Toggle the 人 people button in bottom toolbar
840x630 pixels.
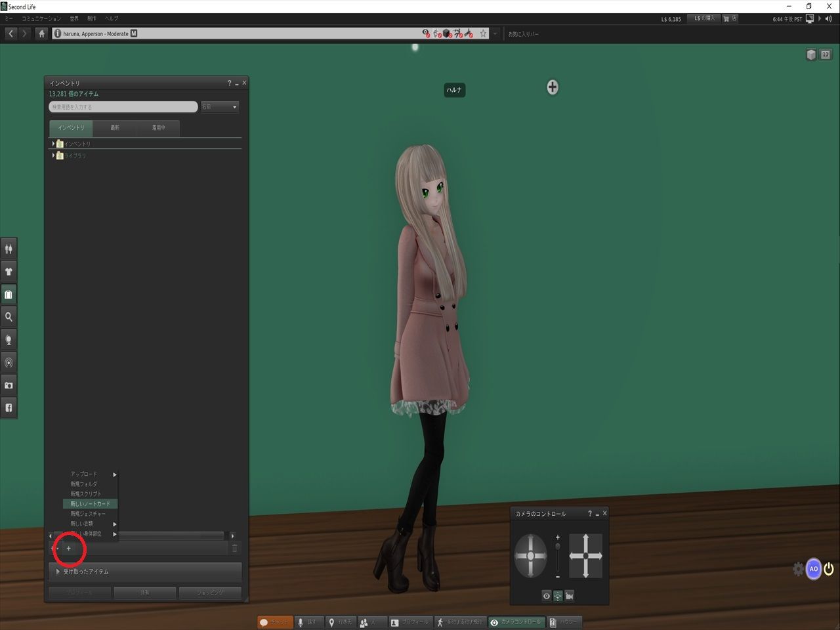[371, 622]
